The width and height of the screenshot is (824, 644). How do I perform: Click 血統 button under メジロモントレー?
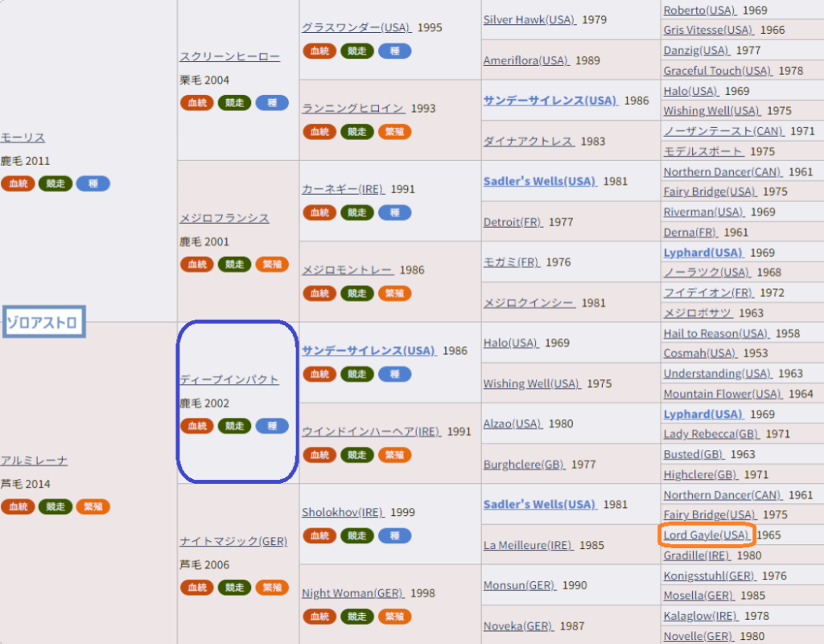(319, 293)
